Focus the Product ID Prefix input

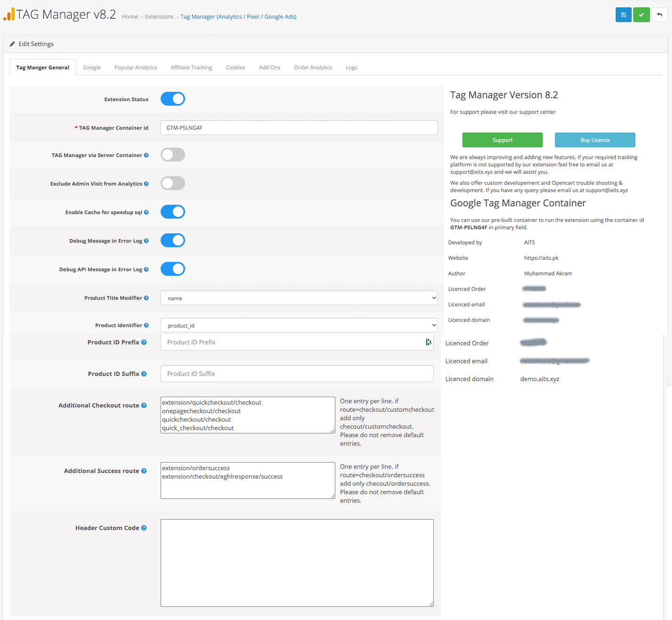[x=297, y=342]
